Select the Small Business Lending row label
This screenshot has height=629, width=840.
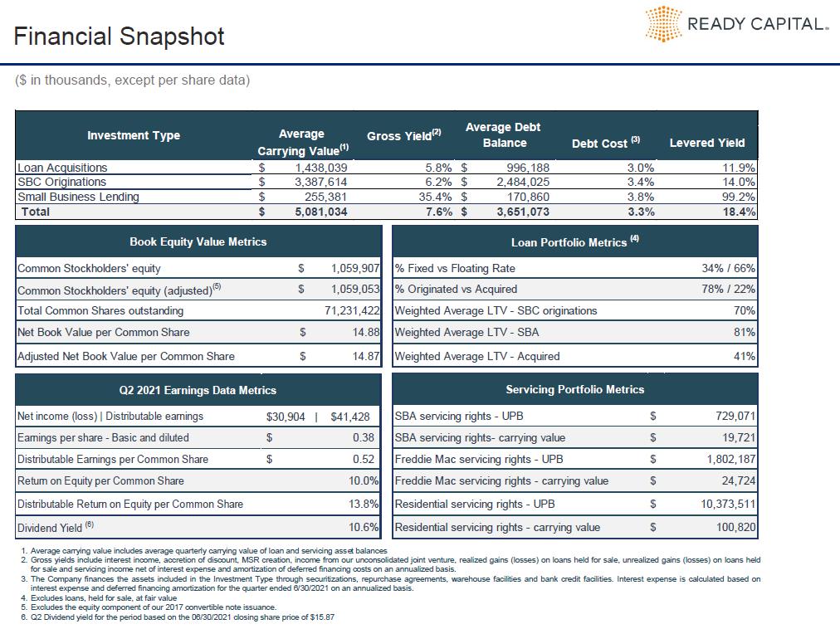point(78,197)
